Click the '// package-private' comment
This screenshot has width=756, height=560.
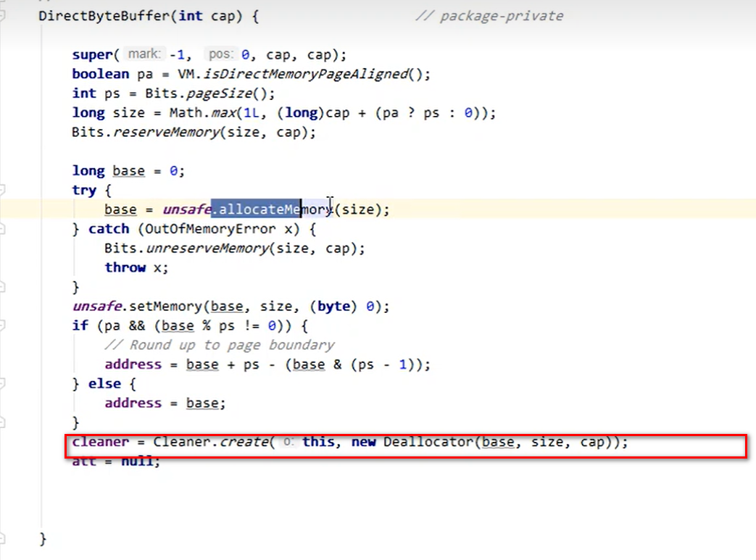(489, 16)
